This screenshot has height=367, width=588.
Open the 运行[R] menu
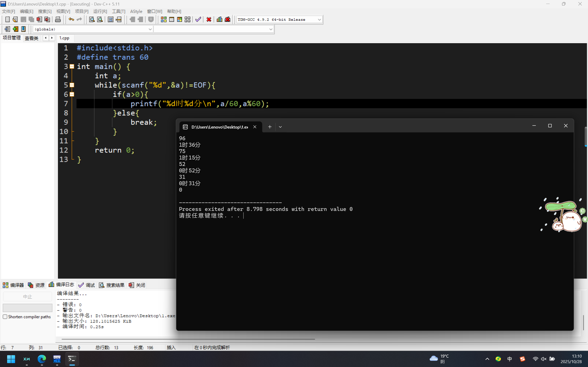tap(100, 11)
